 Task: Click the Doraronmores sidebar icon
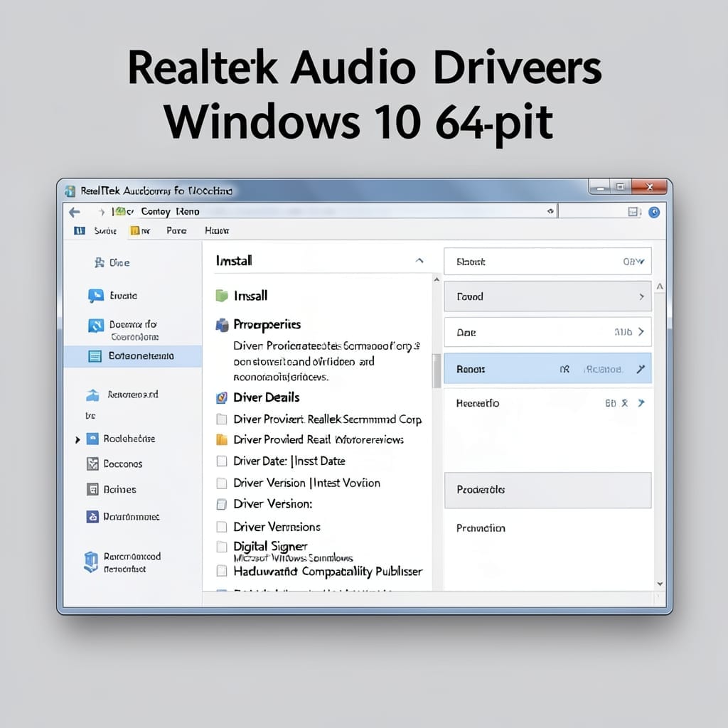[x=92, y=517]
